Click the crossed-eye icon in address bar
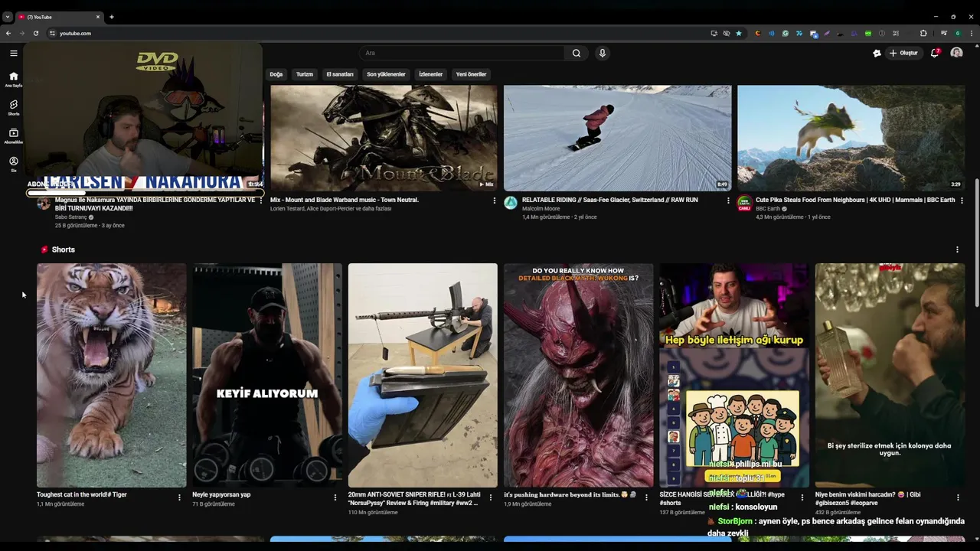The image size is (980, 551). click(x=727, y=33)
